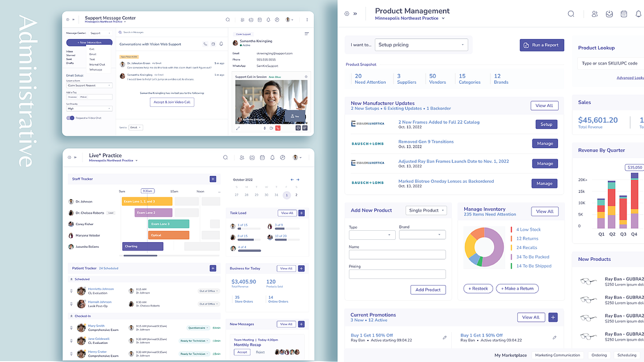Screen dimensions: 644x362
Task: Open Henrietta Johnson's Out of Office status dropdown
Action: click(x=209, y=291)
